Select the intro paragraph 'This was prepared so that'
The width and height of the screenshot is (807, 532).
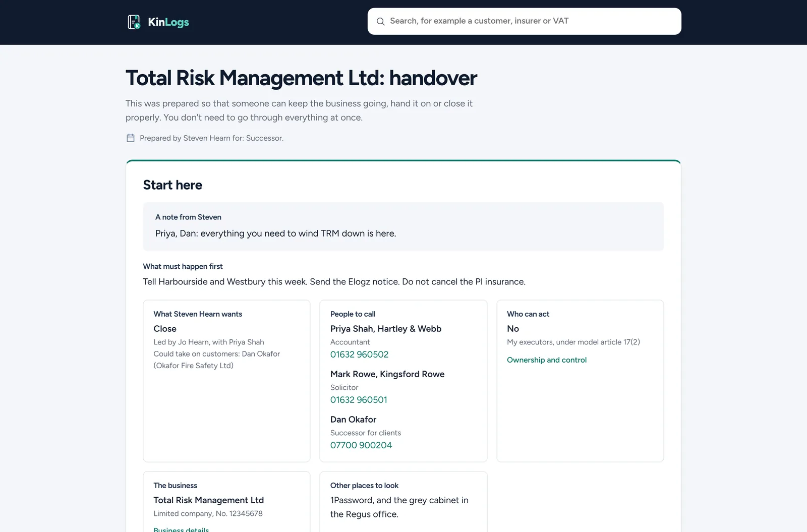(299, 110)
